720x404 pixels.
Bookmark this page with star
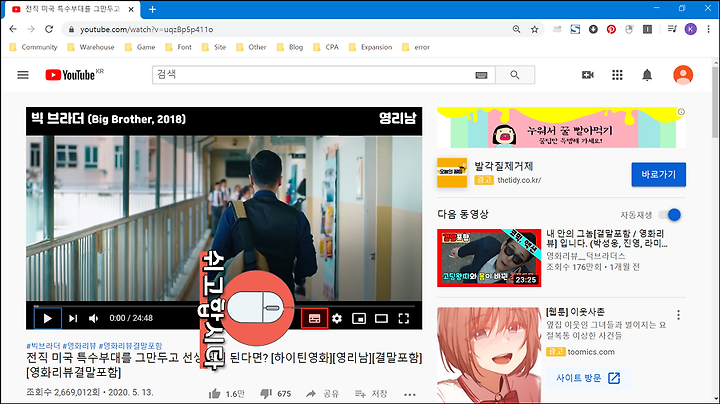click(534, 29)
